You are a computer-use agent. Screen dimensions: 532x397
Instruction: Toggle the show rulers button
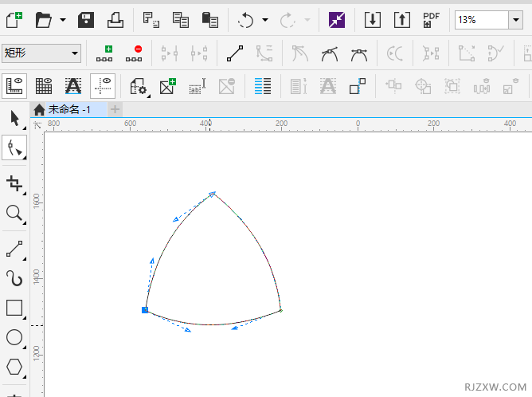(x=14, y=85)
